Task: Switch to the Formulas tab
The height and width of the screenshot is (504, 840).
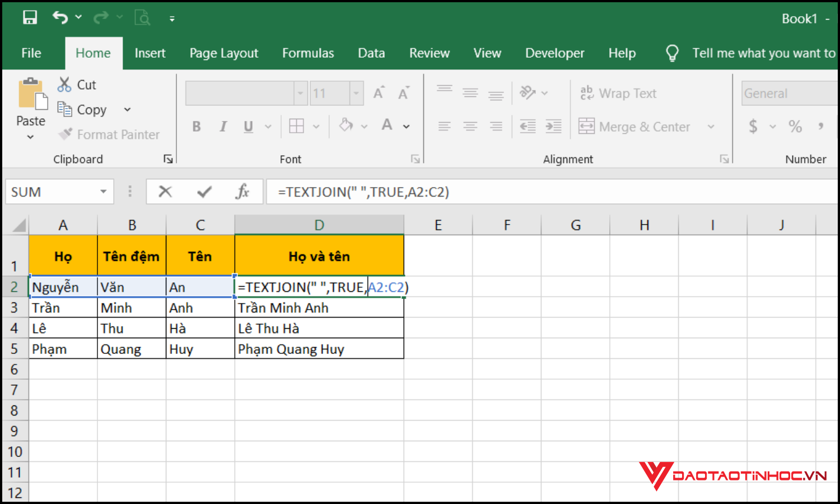Action: [x=307, y=53]
